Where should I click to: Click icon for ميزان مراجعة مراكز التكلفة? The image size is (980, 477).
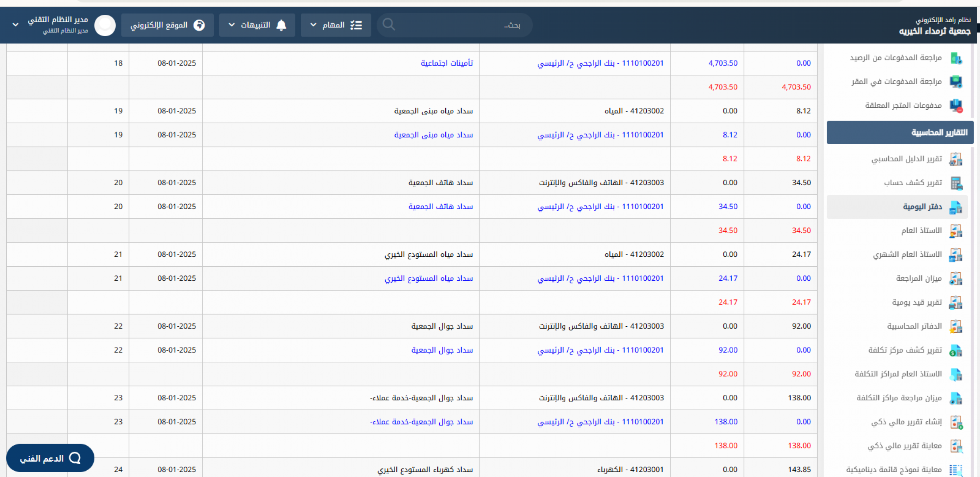[956, 398]
